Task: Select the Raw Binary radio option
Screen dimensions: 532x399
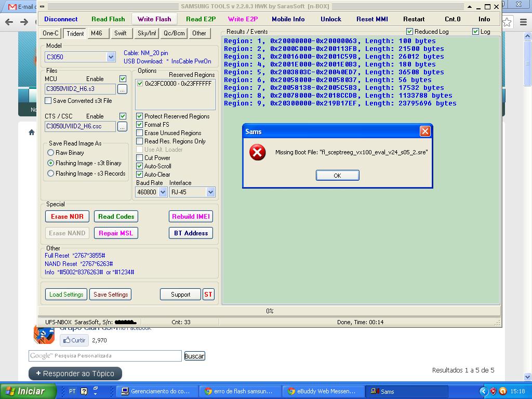Action: coord(50,153)
